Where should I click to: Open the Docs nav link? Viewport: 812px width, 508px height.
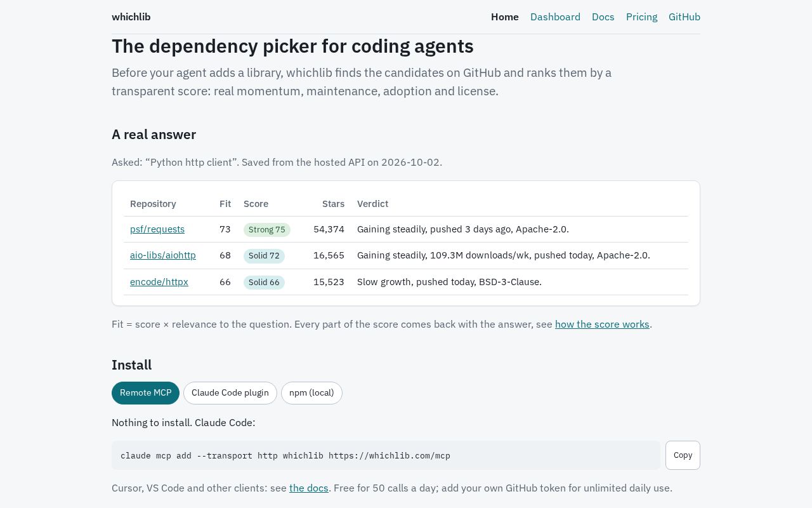(x=603, y=17)
